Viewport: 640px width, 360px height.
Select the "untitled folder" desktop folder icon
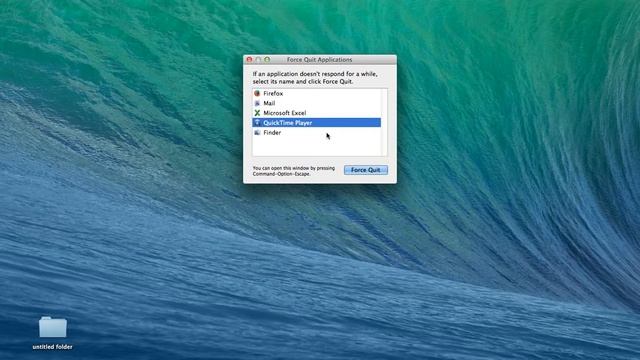pyautogui.click(x=53, y=327)
